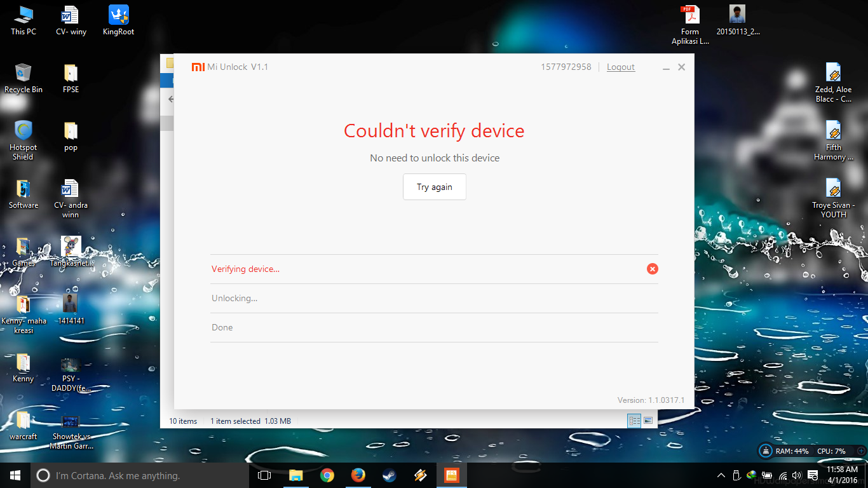Select the KingRoot desktop shortcut
This screenshot has width=868, height=488.
118,20
